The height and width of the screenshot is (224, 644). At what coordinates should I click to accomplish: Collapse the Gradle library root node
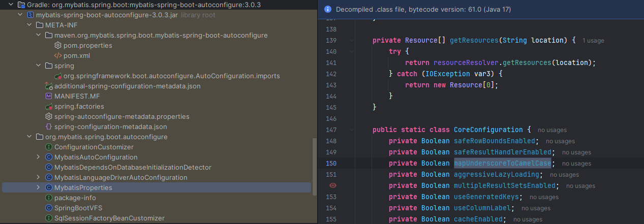(11, 5)
